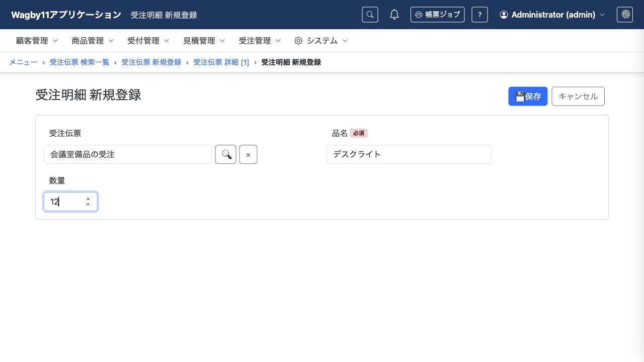Screen dimensions: 644x362
Task: Expand the 商品管理 menu
Action: 93,41
